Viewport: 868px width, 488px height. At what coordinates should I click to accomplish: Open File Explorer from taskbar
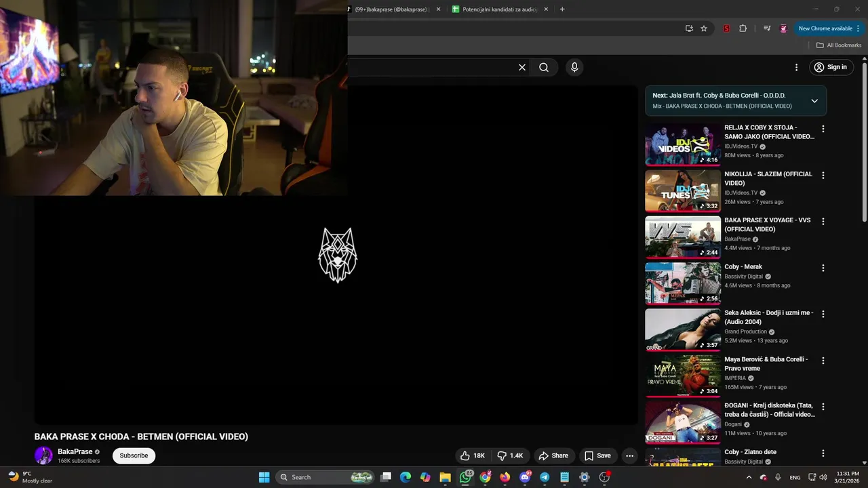click(x=445, y=477)
